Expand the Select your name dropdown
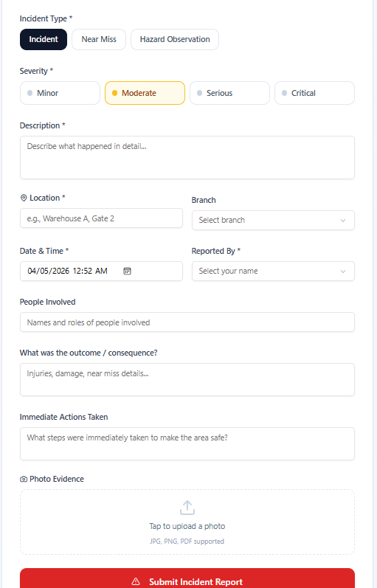The width and height of the screenshot is (377, 588). click(x=273, y=271)
